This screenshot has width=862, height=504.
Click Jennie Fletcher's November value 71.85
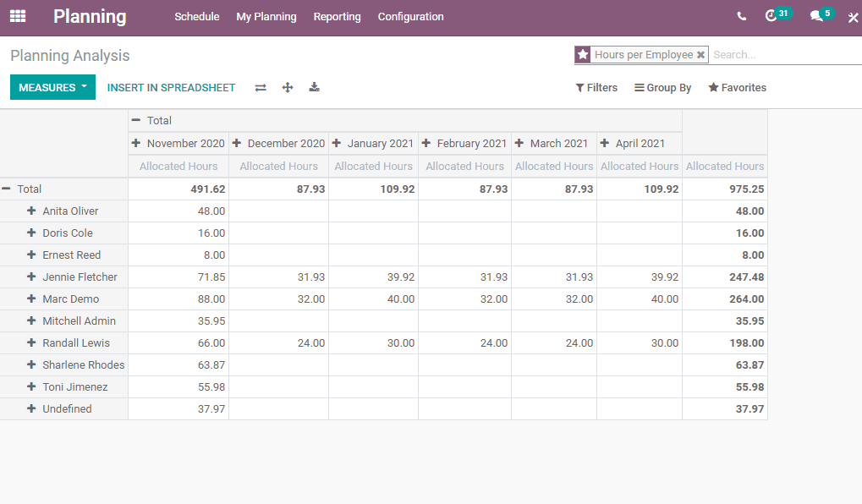[178, 277]
